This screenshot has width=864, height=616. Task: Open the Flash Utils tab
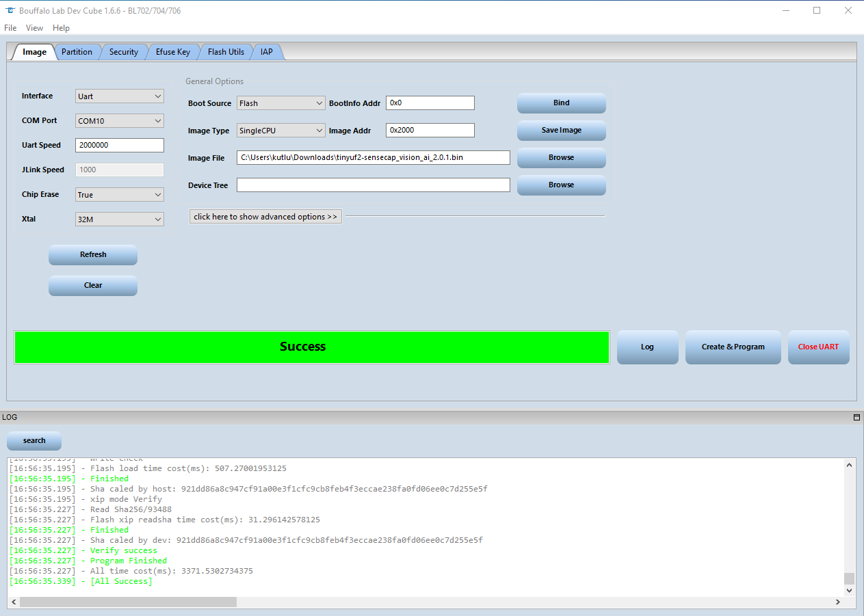click(x=226, y=51)
